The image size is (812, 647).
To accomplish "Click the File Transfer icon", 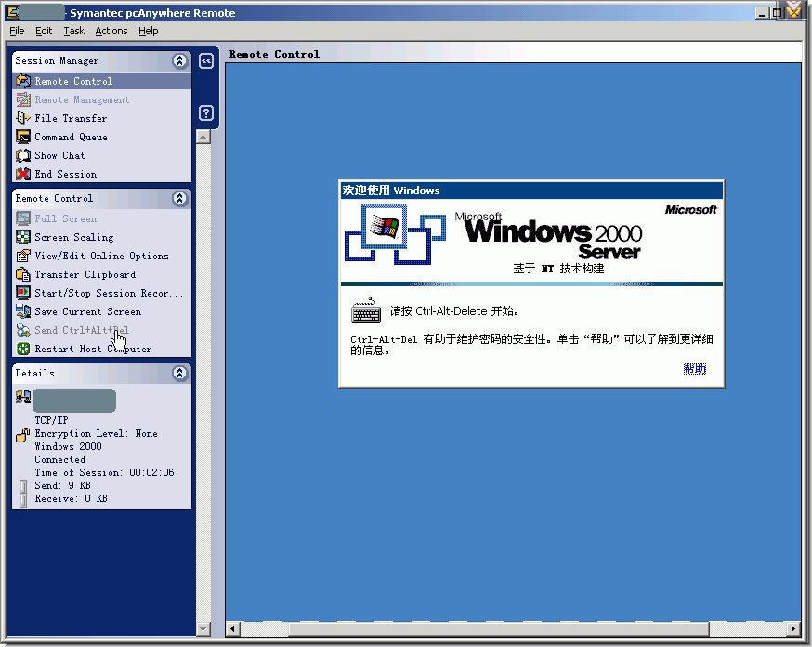I will coord(23,118).
